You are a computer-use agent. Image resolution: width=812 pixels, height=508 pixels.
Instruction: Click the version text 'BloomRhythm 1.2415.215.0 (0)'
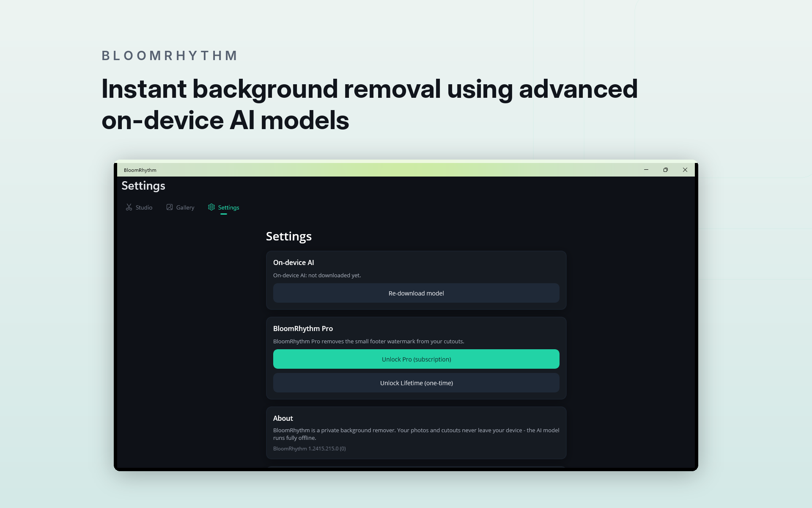click(x=310, y=449)
